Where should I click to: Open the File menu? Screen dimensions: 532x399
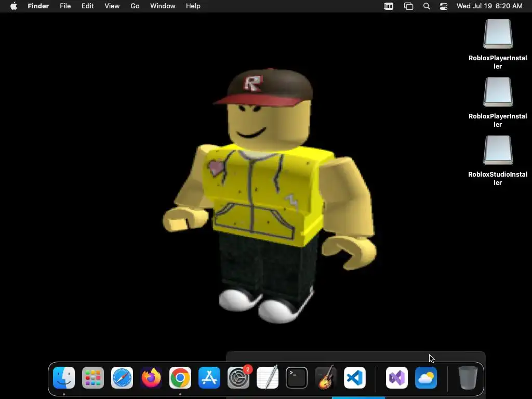pos(65,6)
